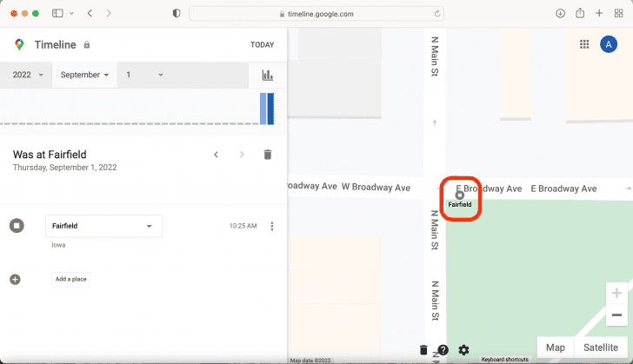This screenshot has width=633, height=364.
Task: Delete this day using trash icon
Action: (x=268, y=155)
